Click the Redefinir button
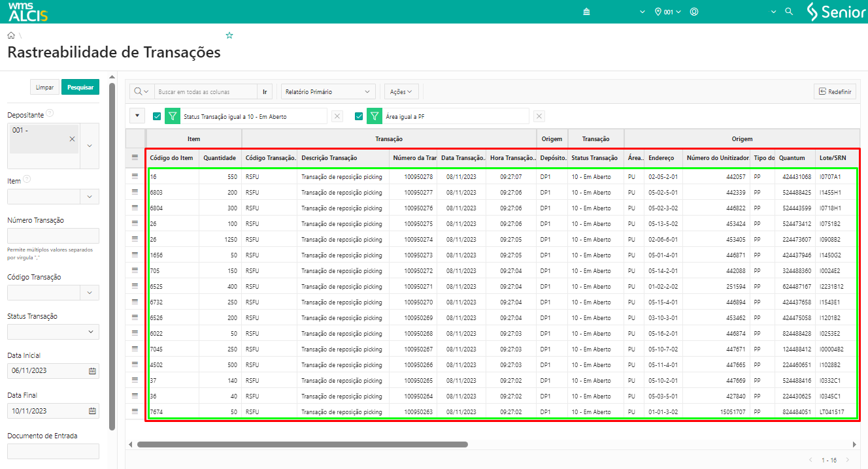This screenshot has height=469, width=868. (x=835, y=92)
